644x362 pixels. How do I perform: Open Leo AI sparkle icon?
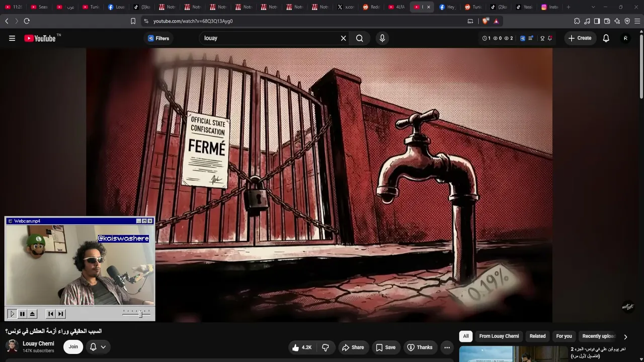(617, 21)
